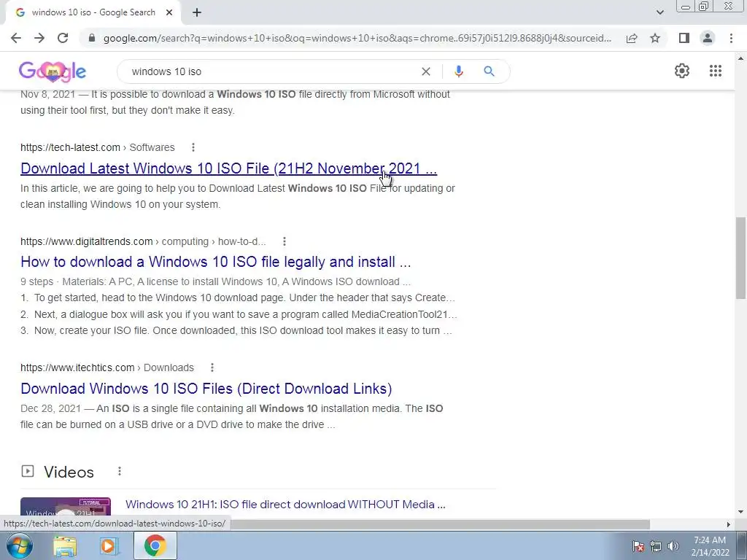Click the address bar URL

click(x=357, y=38)
